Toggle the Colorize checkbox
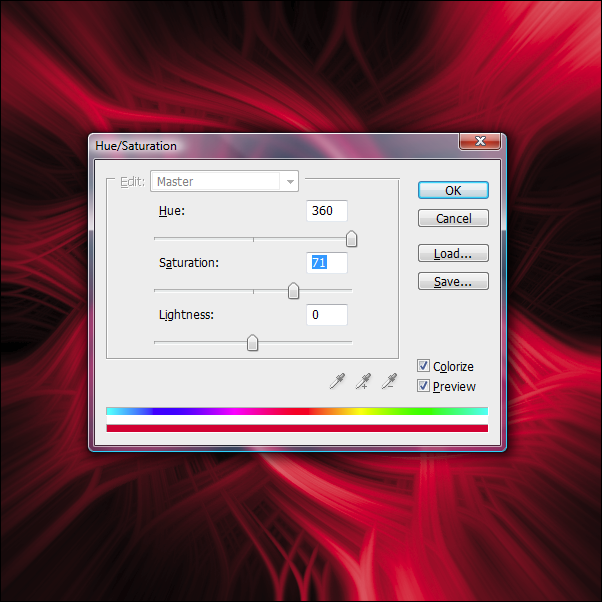Viewport: 602px width, 602px height. (424, 367)
